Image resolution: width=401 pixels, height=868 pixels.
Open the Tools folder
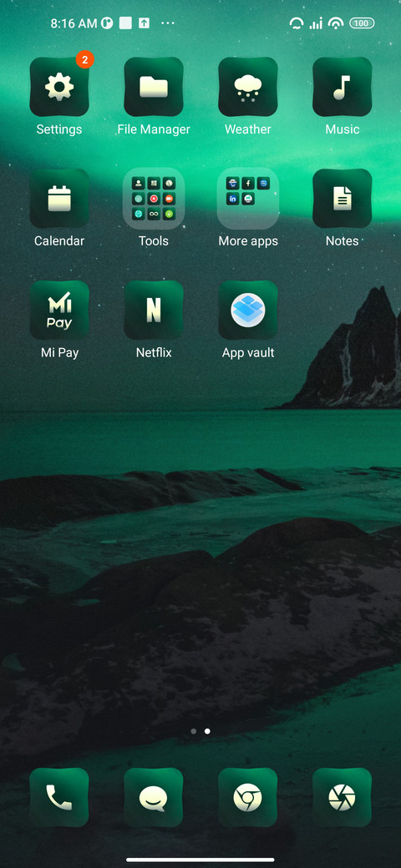[154, 198]
